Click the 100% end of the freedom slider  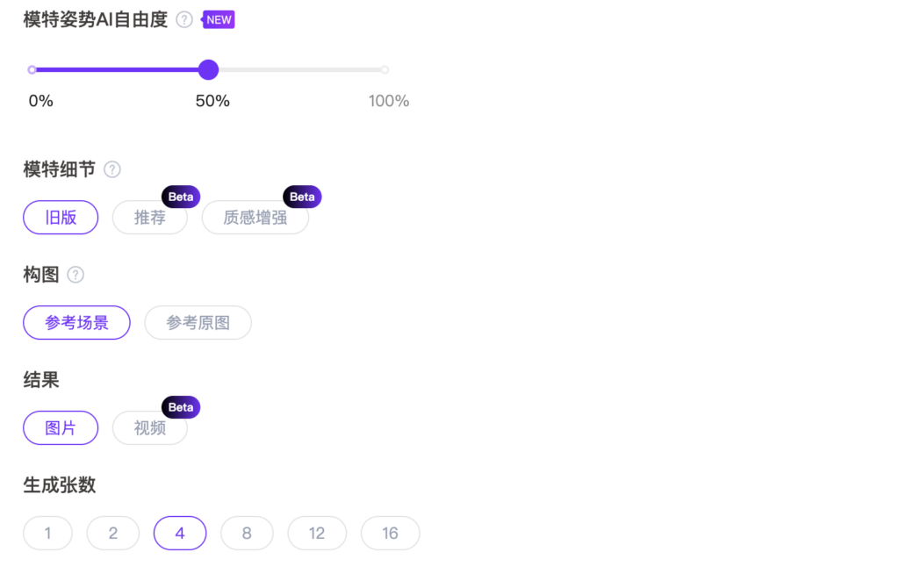(385, 69)
